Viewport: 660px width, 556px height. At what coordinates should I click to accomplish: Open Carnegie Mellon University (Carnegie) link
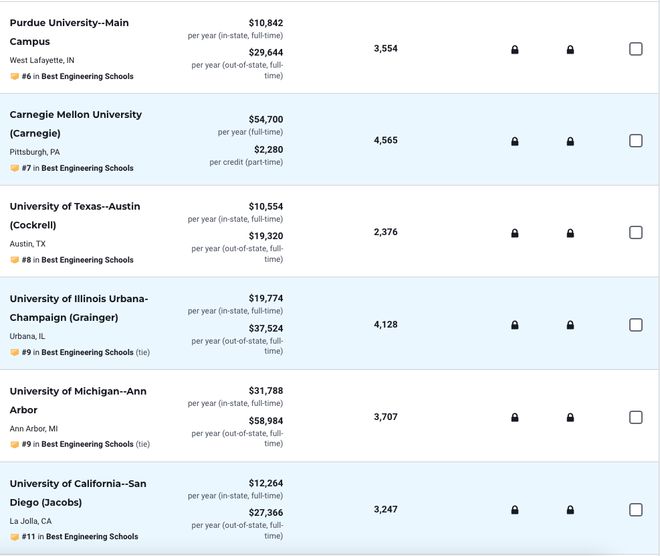76,124
